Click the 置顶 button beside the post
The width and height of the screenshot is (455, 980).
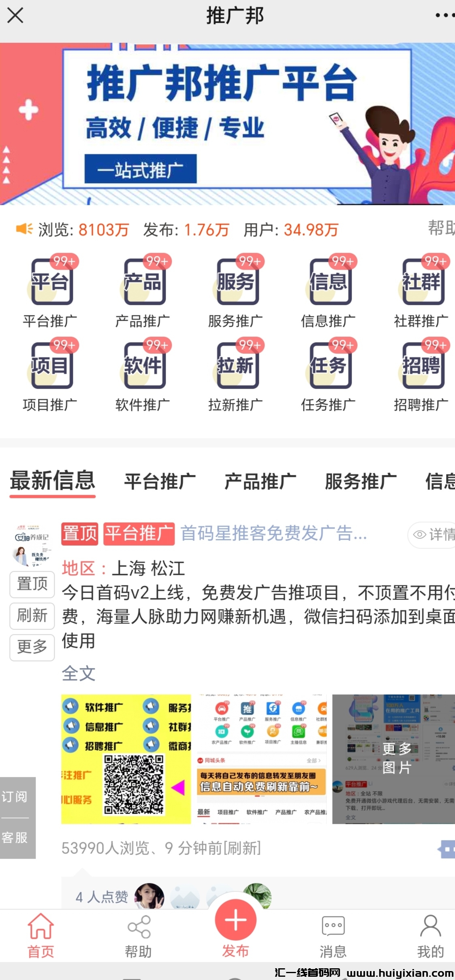pyautogui.click(x=32, y=584)
